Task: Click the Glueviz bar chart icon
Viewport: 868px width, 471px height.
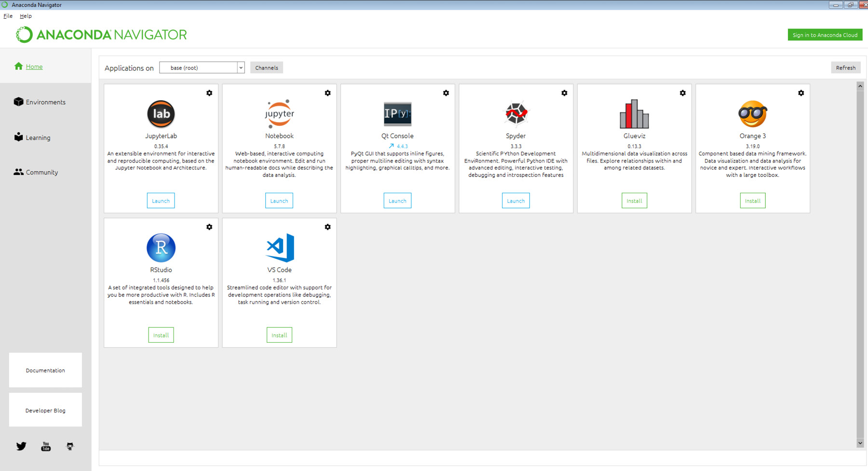Action: tap(634, 114)
